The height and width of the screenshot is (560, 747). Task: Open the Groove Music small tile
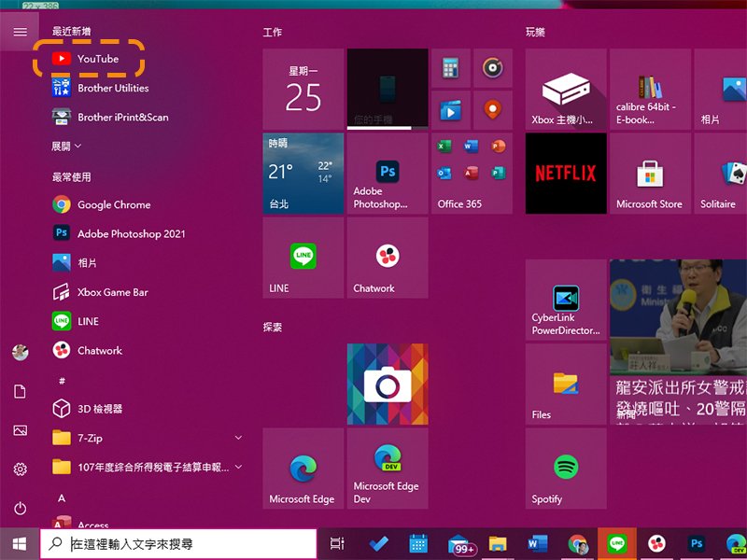coord(493,68)
